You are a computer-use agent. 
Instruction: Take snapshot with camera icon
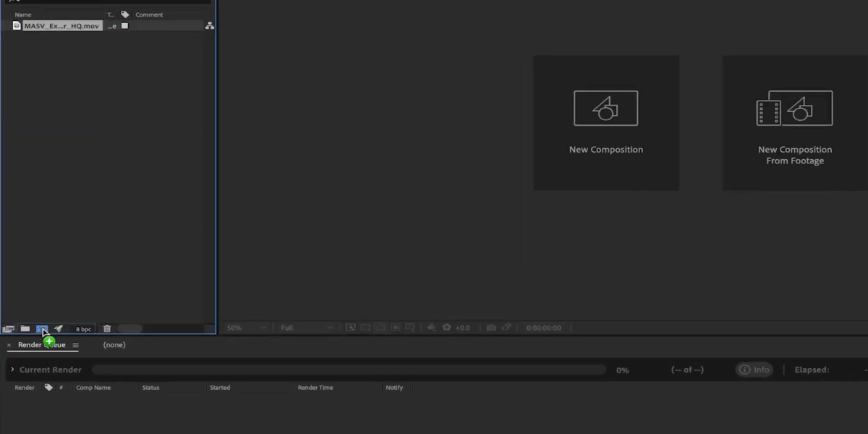click(491, 328)
